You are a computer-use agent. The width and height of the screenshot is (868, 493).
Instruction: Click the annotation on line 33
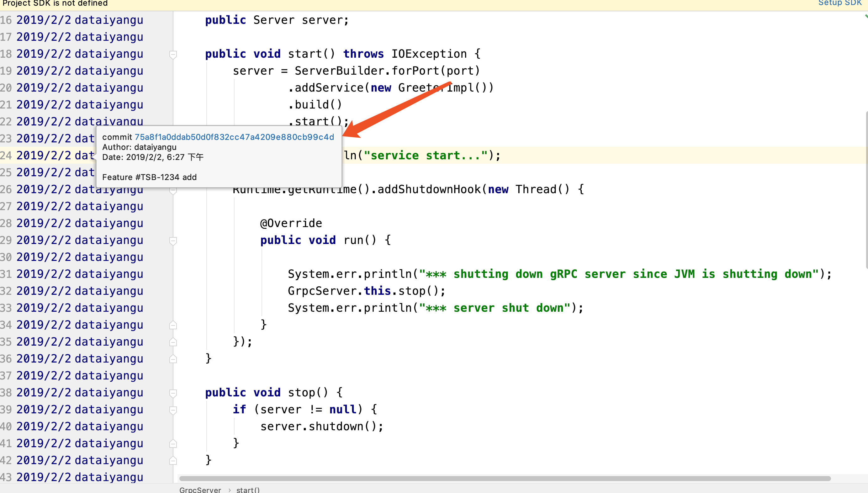tap(80, 308)
